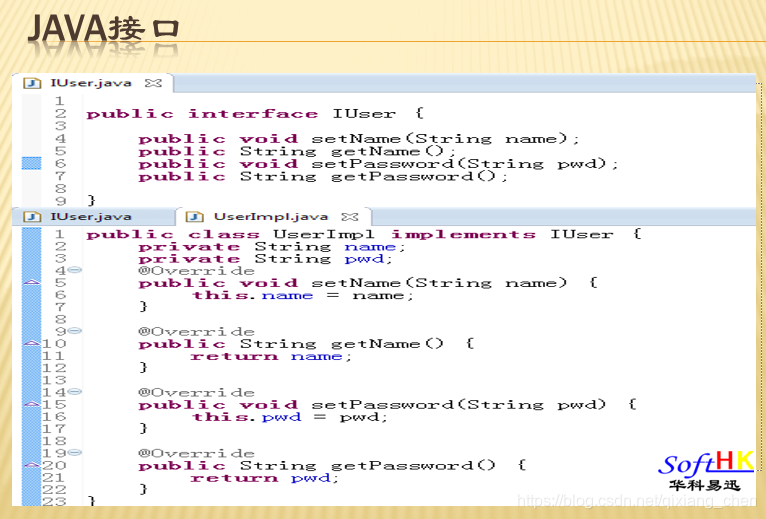Screen dimensions: 766x519
Task: Collapse the @Override fold at line 4
Action: coord(75,270)
